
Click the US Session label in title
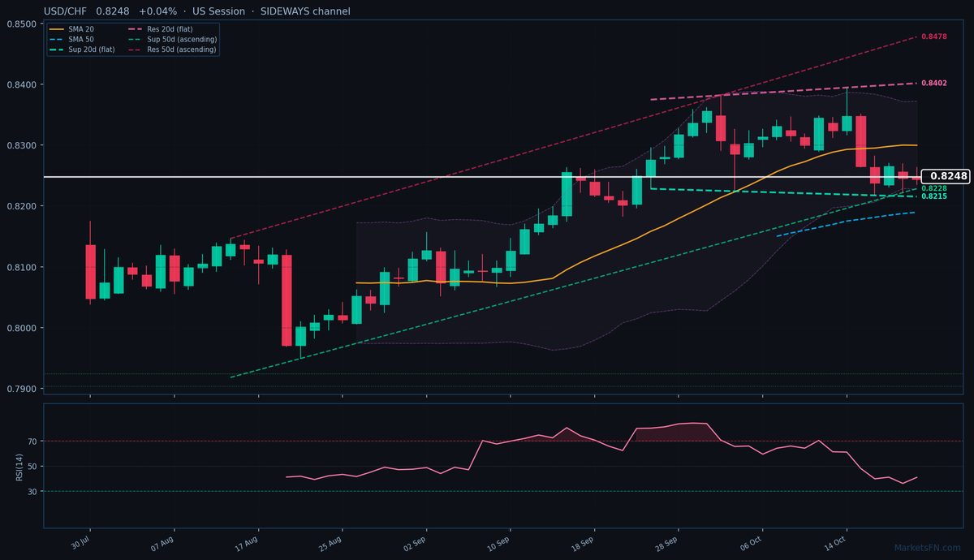[x=219, y=11]
